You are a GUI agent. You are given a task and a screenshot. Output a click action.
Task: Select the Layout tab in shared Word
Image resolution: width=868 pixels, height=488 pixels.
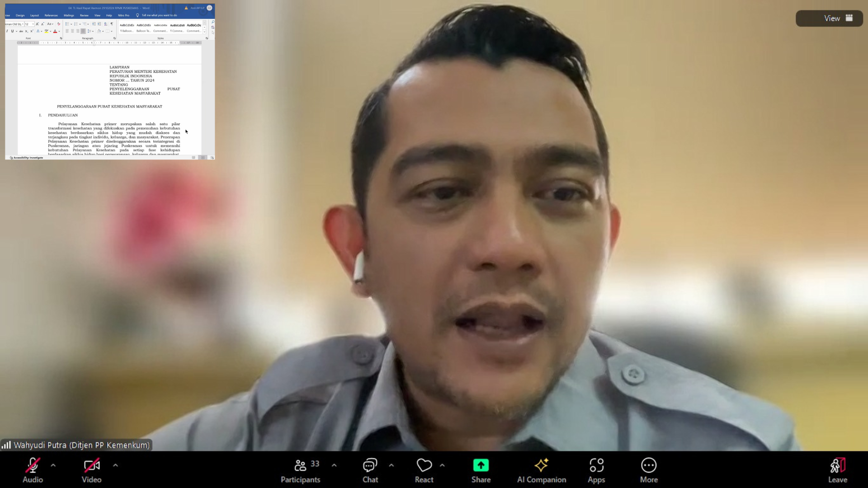34,15
